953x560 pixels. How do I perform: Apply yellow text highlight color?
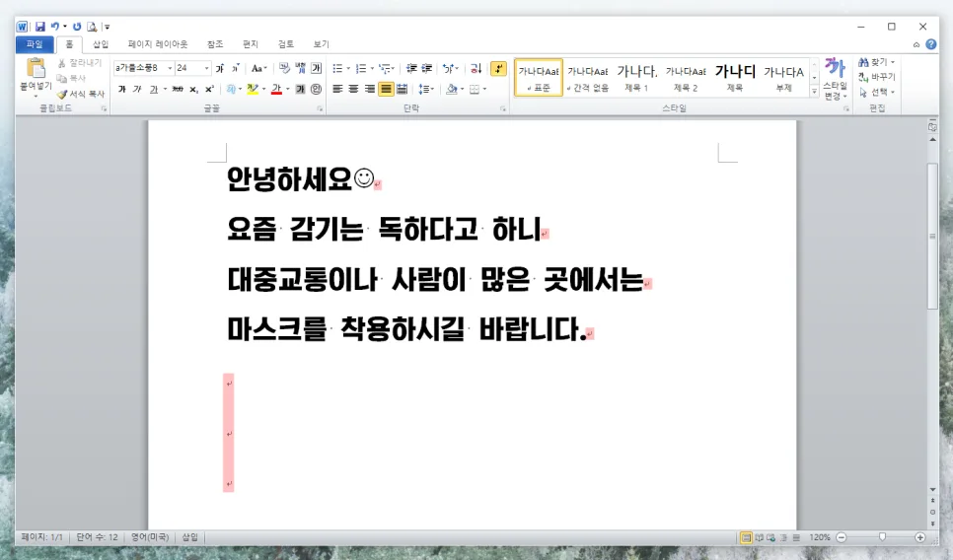click(x=253, y=90)
